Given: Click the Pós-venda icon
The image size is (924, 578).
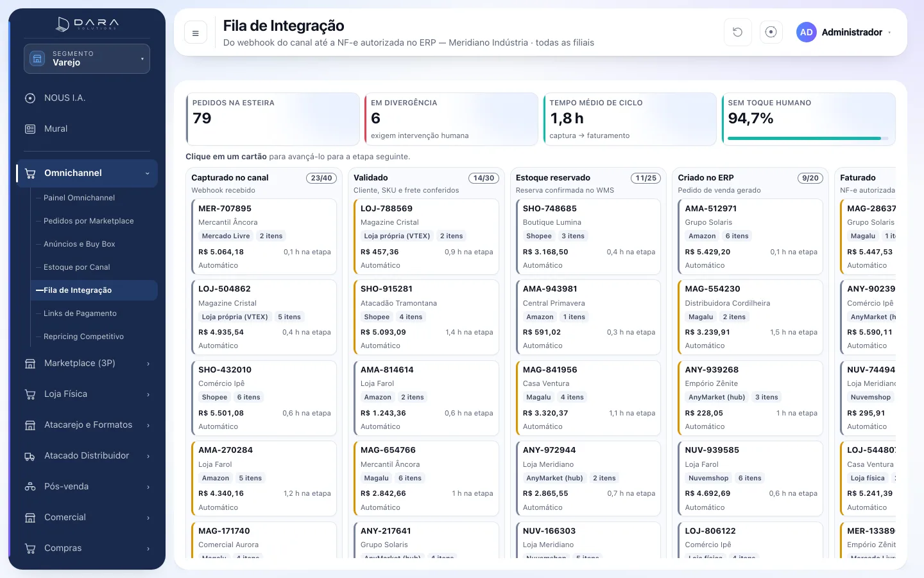Looking at the screenshot, I should tap(30, 487).
